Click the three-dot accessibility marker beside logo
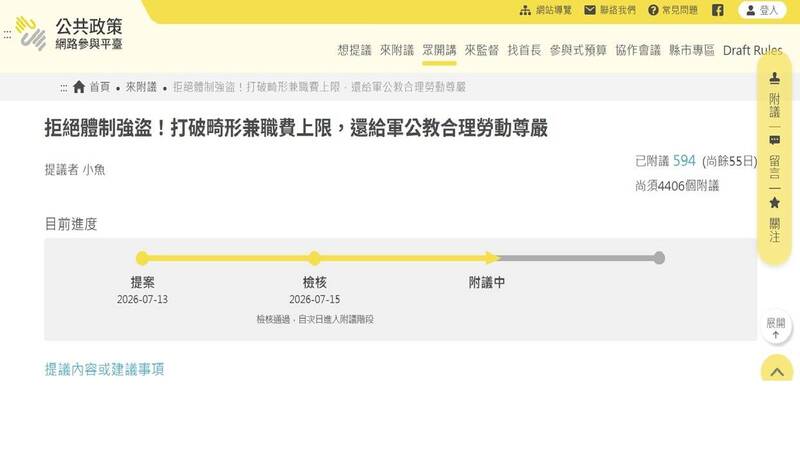800x463 pixels. click(7, 34)
